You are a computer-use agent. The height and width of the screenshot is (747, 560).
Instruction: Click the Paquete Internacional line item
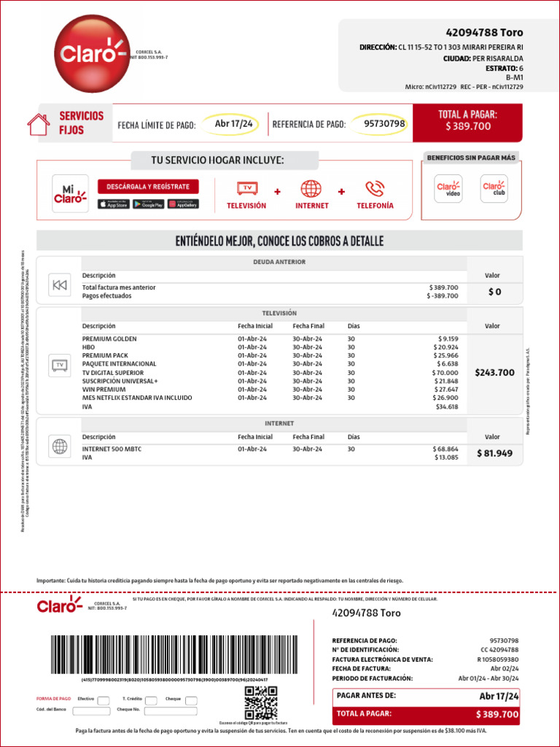[x=270, y=363]
